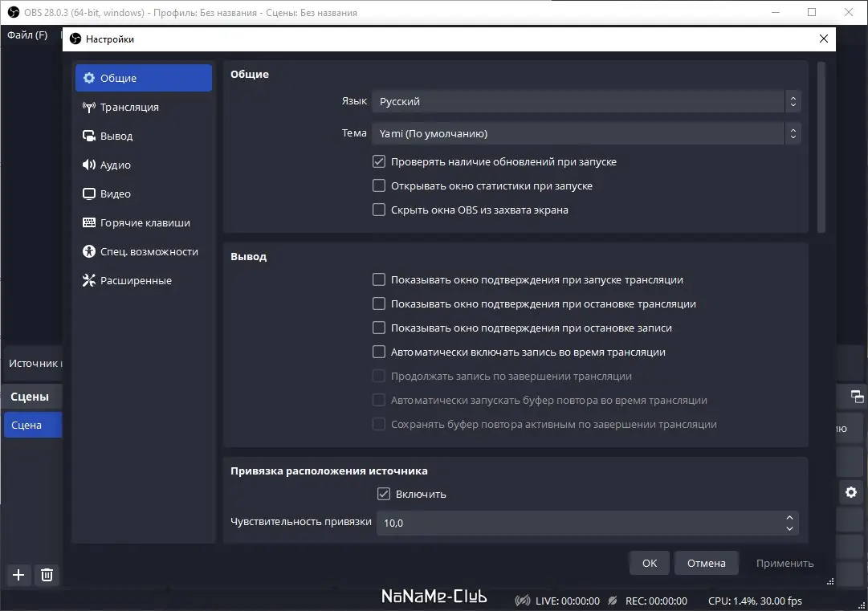868x611 pixels.
Task: Click the REC: 00:00:00 timer text
Action: [x=656, y=601]
